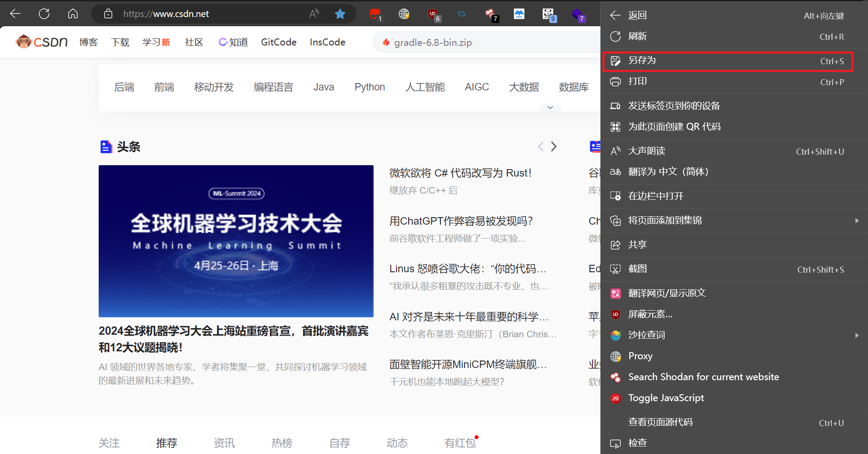Open 下载 in the CSDN navigation
The width and height of the screenshot is (868, 454).
point(120,42)
